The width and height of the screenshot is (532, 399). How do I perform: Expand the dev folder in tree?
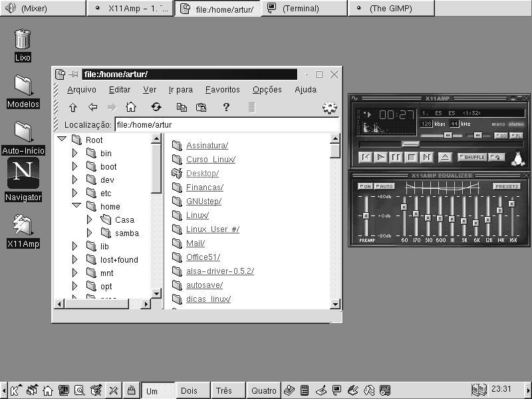(74, 180)
